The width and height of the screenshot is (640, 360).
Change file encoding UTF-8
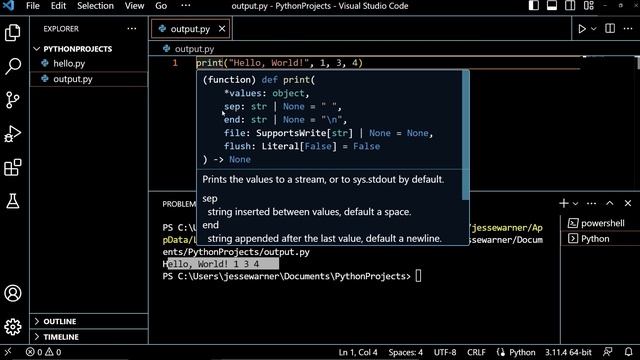[x=445, y=352]
